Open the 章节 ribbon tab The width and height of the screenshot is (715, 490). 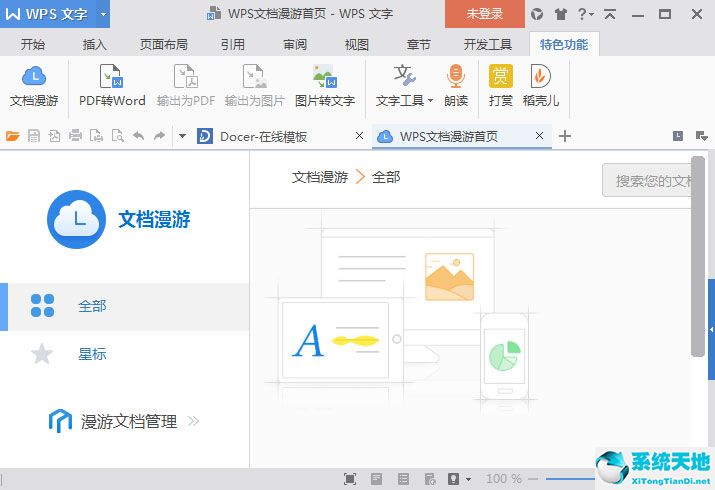[x=419, y=45]
